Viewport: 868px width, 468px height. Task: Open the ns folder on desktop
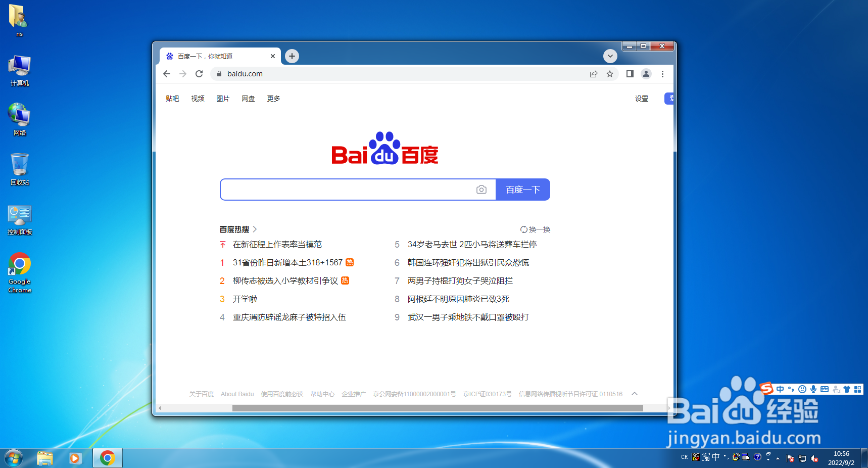click(19, 20)
